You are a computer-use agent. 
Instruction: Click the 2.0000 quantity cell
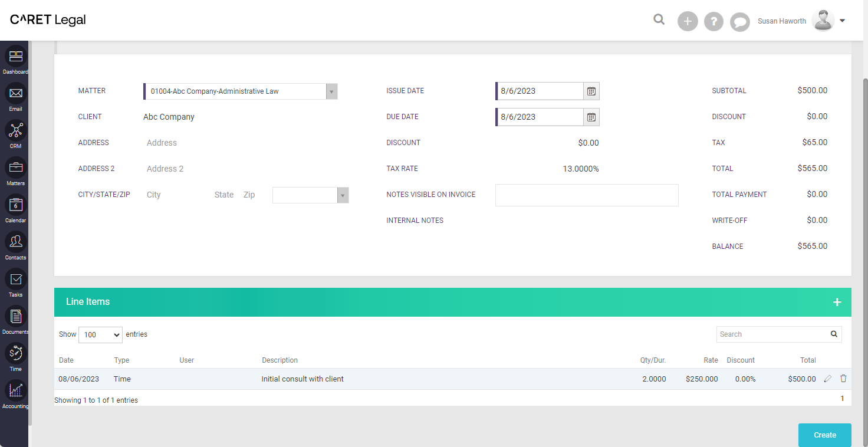tap(654, 379)
